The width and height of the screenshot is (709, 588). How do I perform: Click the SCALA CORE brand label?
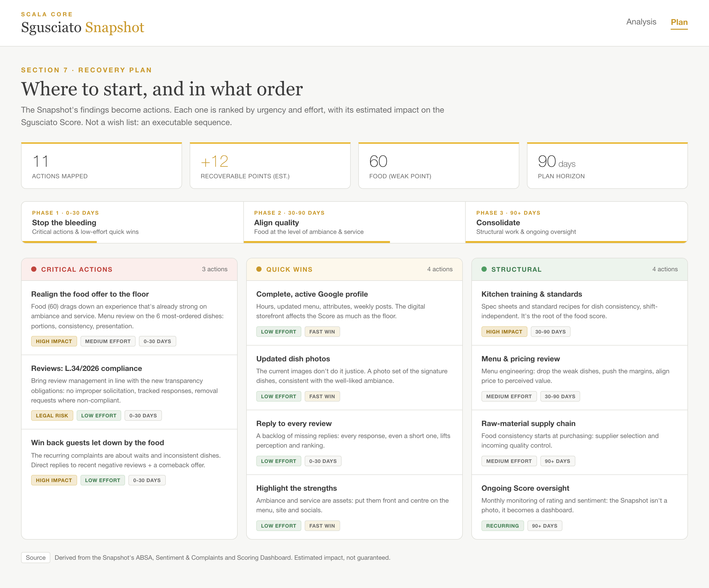pos(47,14)
